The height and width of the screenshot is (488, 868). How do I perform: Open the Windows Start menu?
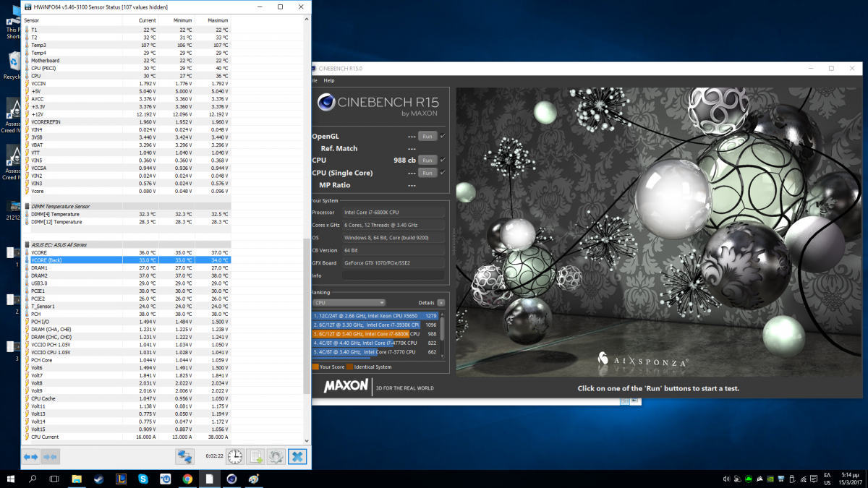pyautogui.click(x=11, y=479)
